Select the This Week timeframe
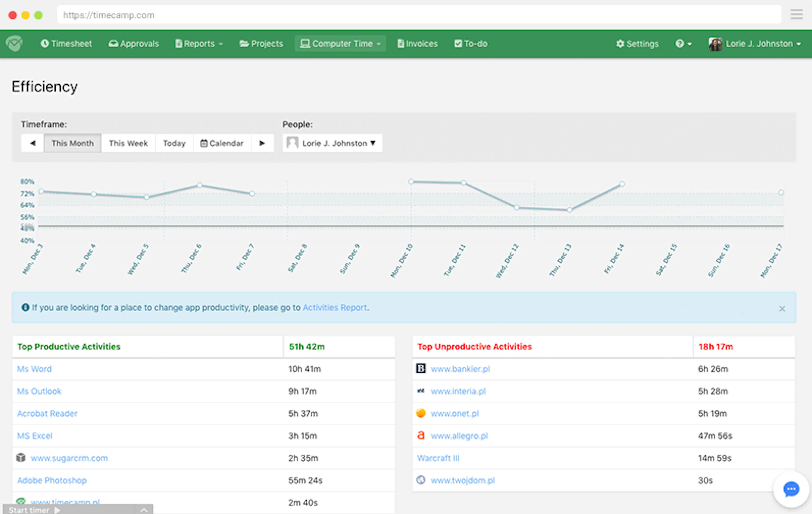Image resolution: width=812 pixels, height=514 pixels. coord(128,143)
